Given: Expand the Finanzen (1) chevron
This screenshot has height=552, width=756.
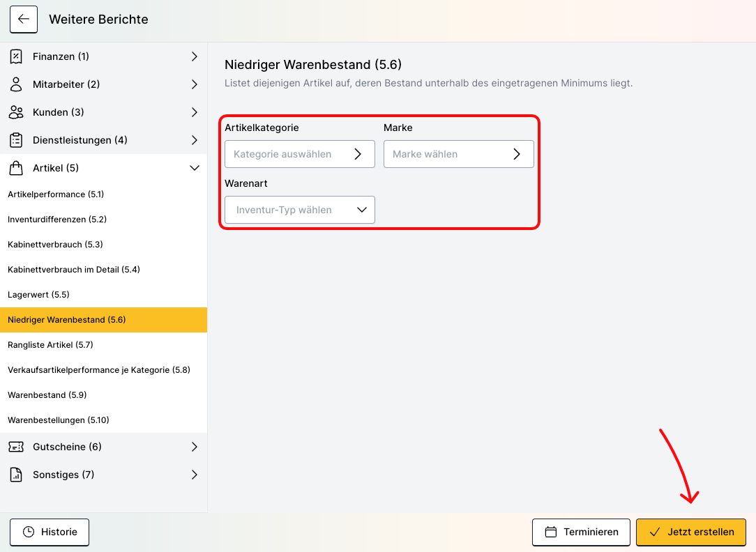Looking at the screenshot, I should (195, 56).
